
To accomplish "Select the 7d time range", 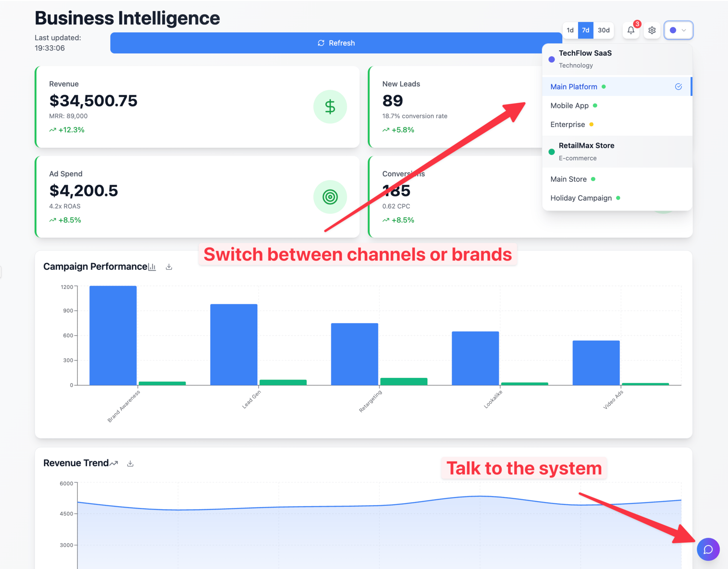I will coord(585,30).
